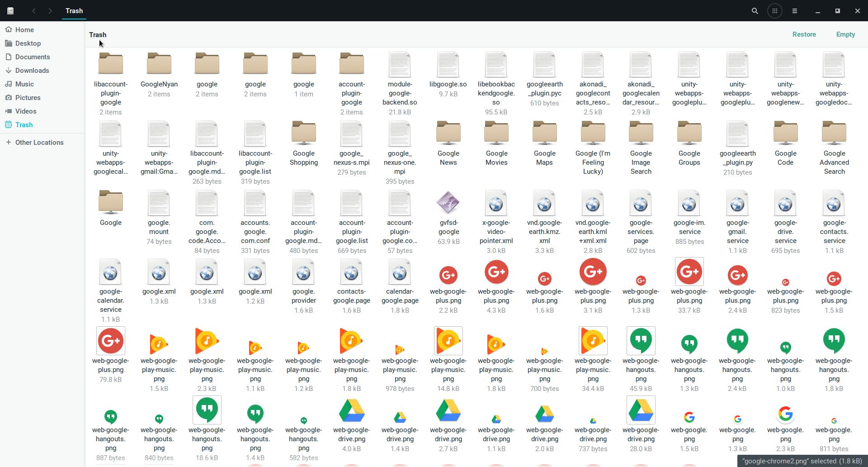The image size is (868, 467).
Task: Go forward with the right arrow button
Action: tap(50, 11)
